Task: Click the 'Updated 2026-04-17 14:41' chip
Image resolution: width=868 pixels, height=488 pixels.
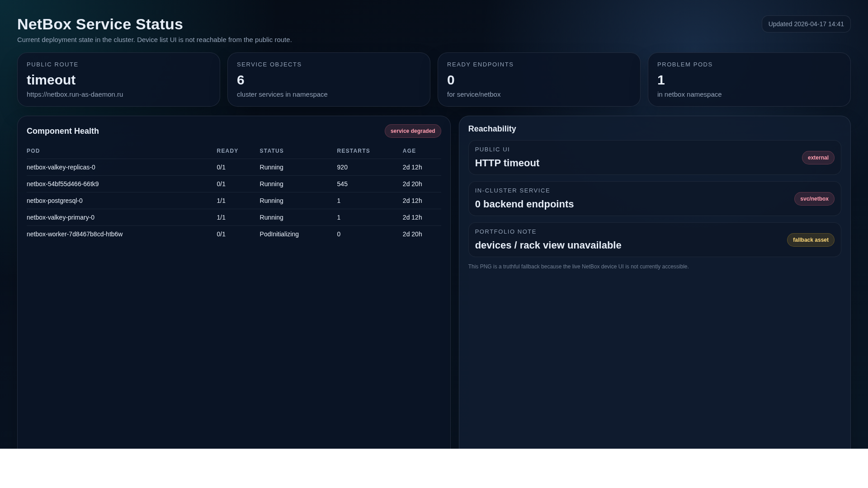Action: (x=806, y=23)
